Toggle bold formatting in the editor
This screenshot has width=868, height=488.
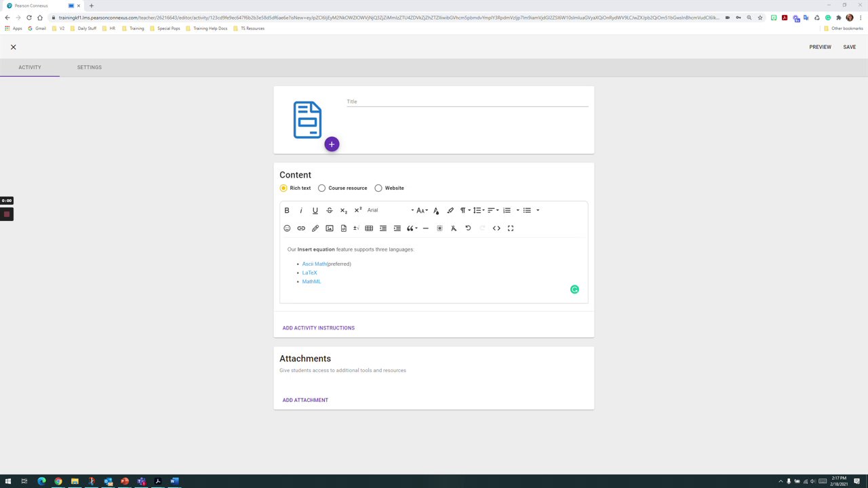(x=287, y=210)
